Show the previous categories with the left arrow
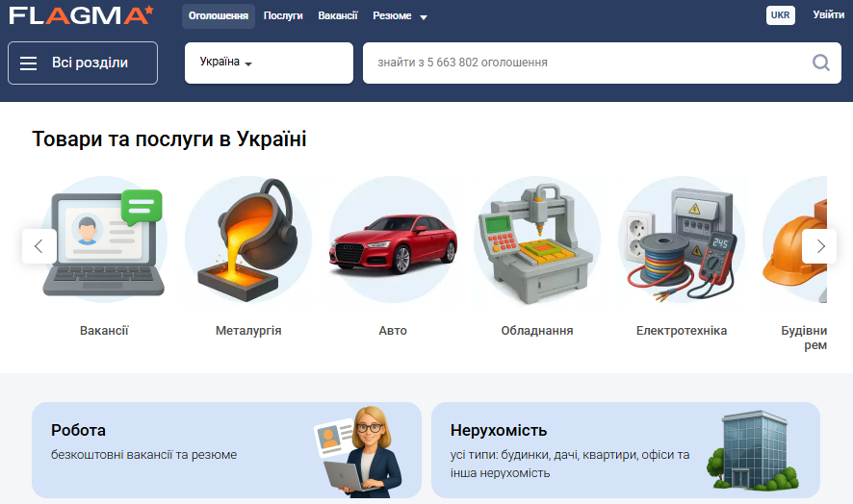853x504 pixels. tap(39, 246)
